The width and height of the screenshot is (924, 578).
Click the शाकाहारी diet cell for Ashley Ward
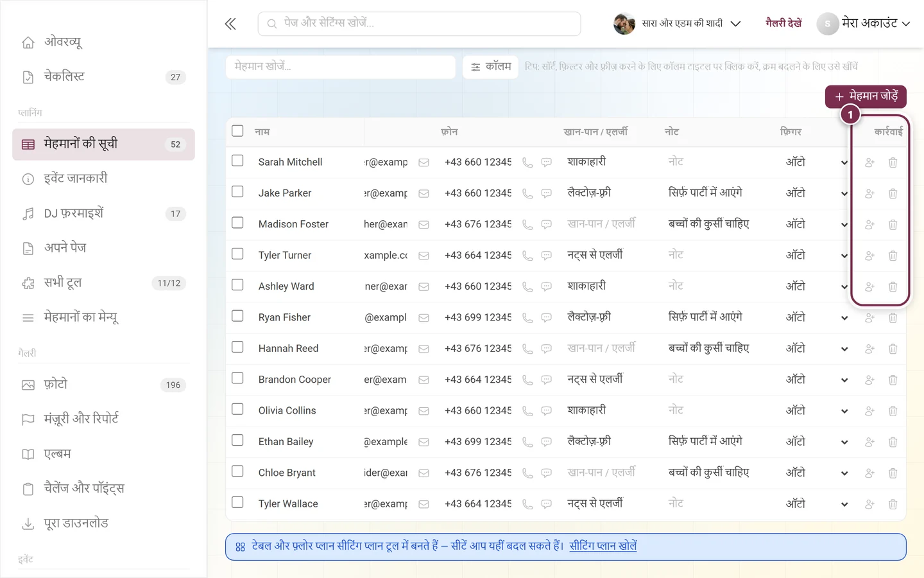[586, 286]
